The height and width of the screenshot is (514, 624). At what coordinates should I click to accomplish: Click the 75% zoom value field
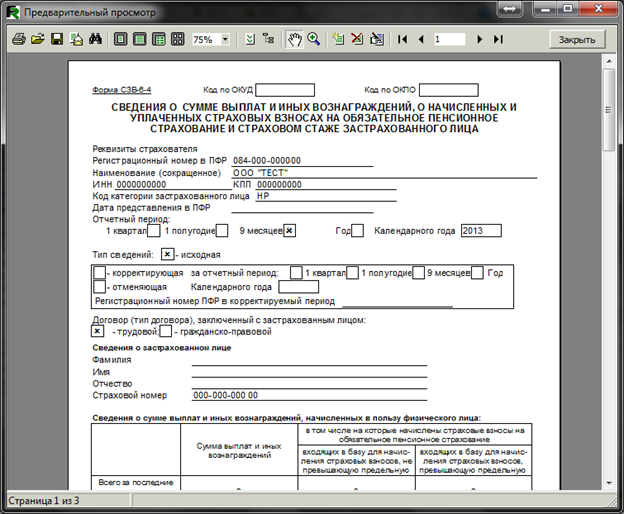pyautogui.click(x=206, y=39)
